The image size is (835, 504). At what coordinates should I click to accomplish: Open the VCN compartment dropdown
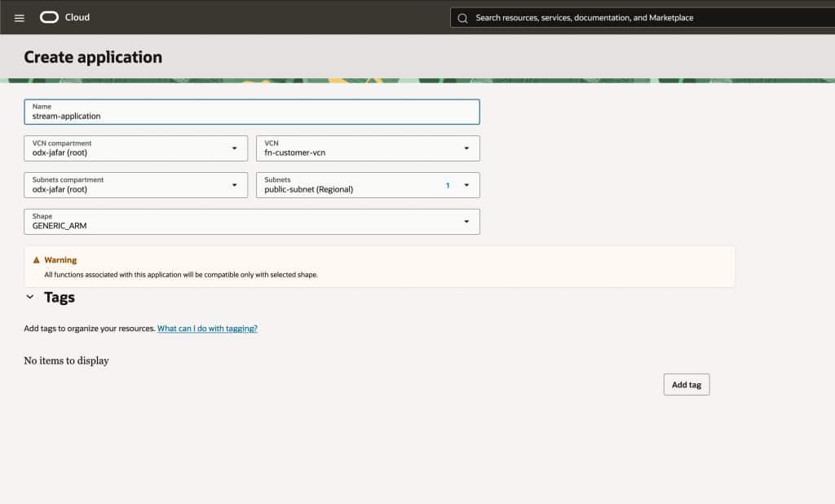136,148
